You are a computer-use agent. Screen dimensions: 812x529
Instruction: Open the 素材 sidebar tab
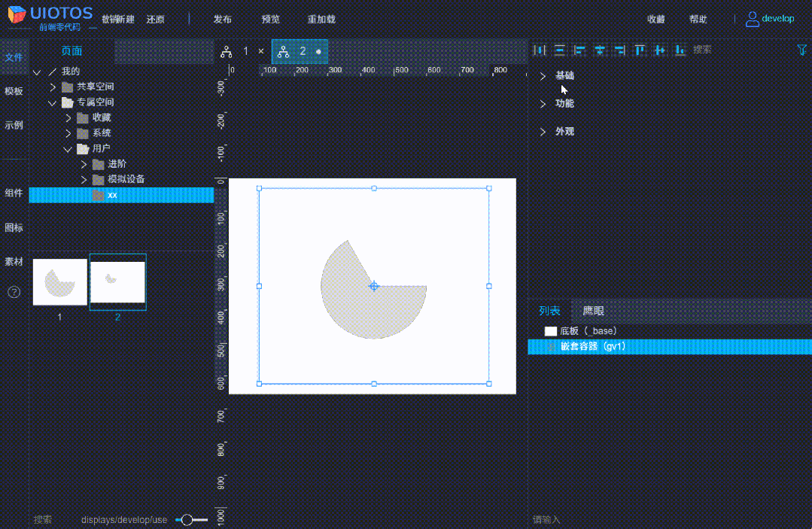tap(14, 261)
